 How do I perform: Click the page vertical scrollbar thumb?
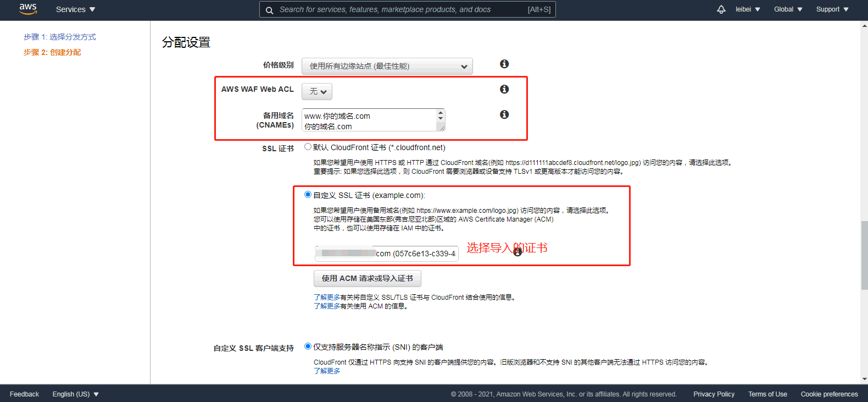(864, 255)
